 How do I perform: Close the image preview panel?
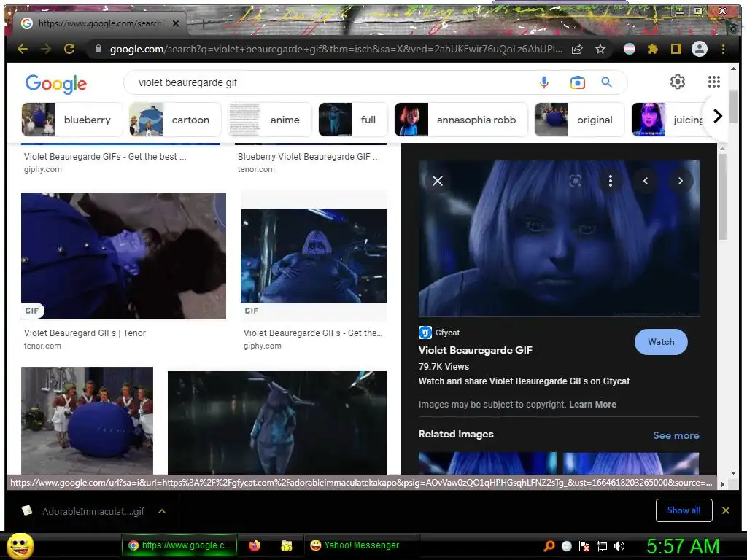438,181
